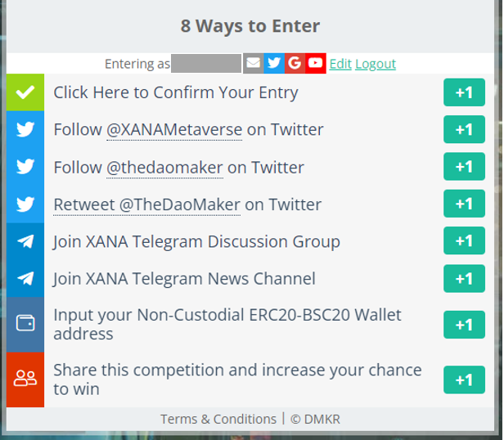Click +1 button for Confirm Your Entry

coord(464,92)
